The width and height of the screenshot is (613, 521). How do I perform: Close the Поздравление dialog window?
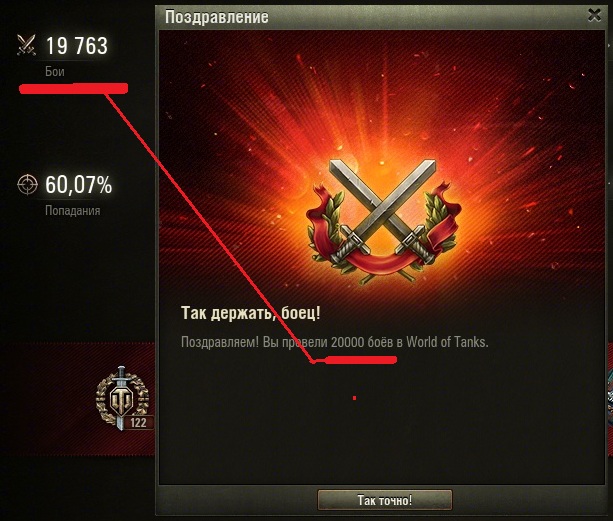595,15
